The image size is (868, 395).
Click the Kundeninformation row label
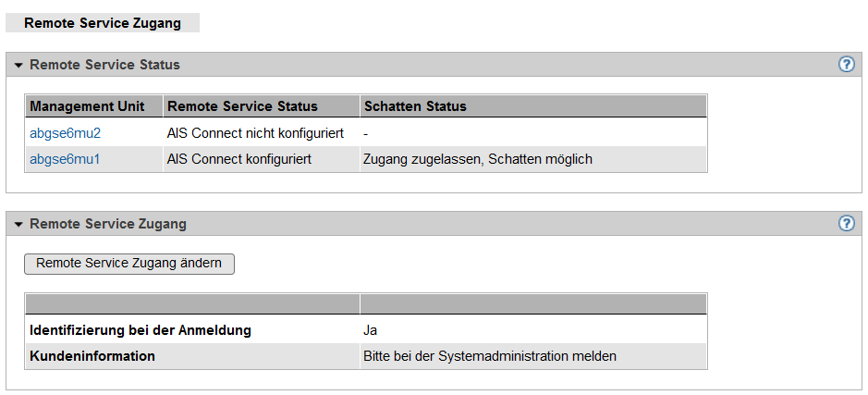(92, 356)
